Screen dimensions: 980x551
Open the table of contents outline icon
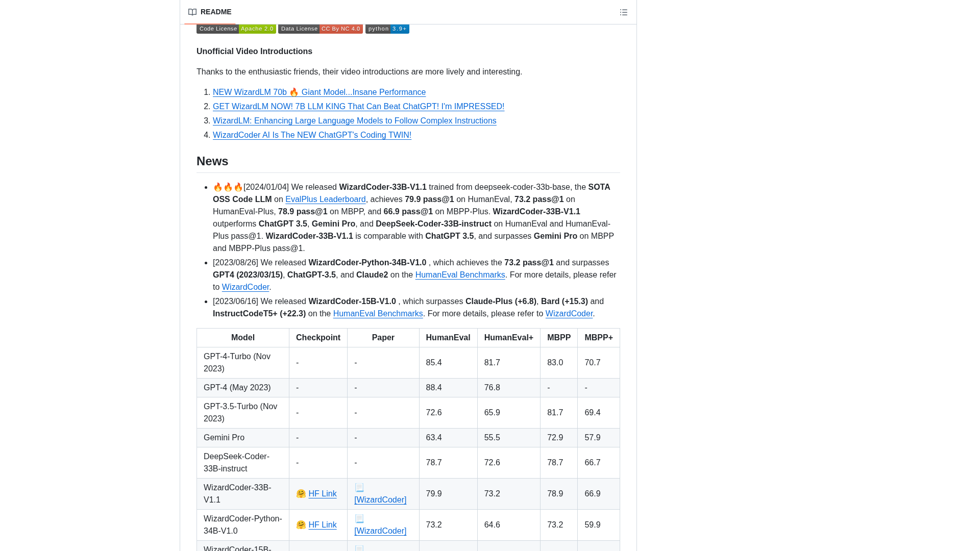[x=623, y=12]
